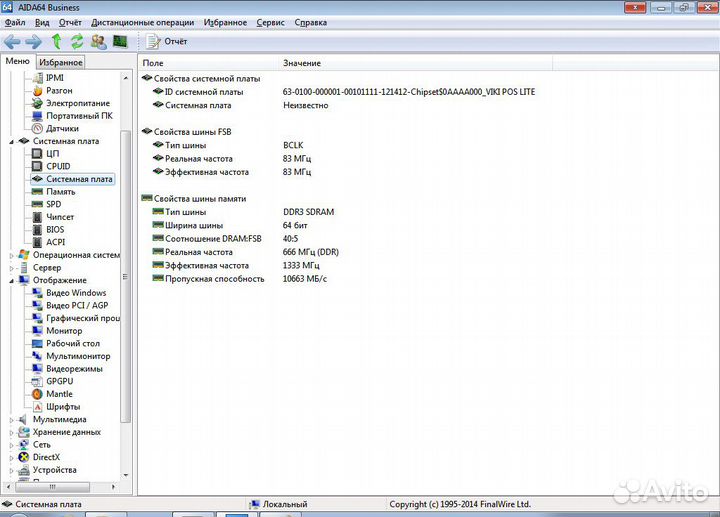Select Рабочий стол tree item

coord(73,343)
